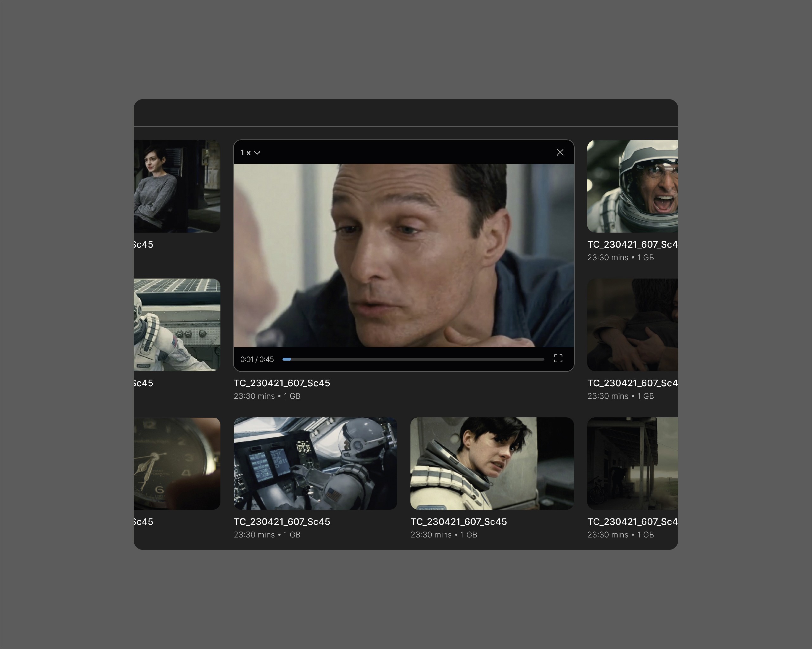Click "23:30 mins • 1 GB" below the video player

point(267,396)
